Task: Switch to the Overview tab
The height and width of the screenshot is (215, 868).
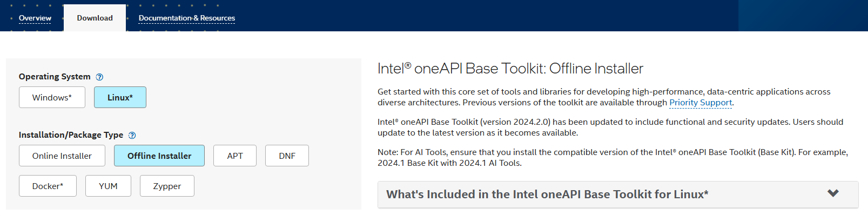Action: [x=35, y=18]
